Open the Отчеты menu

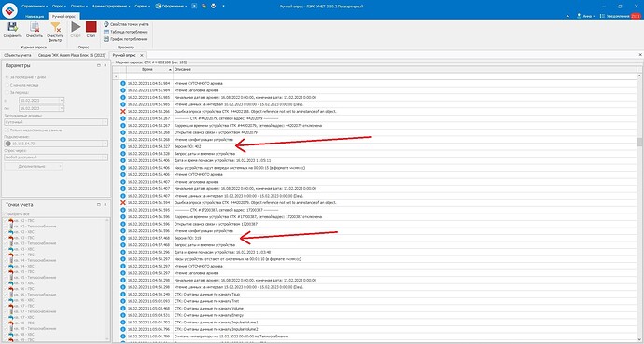[78, 7]
